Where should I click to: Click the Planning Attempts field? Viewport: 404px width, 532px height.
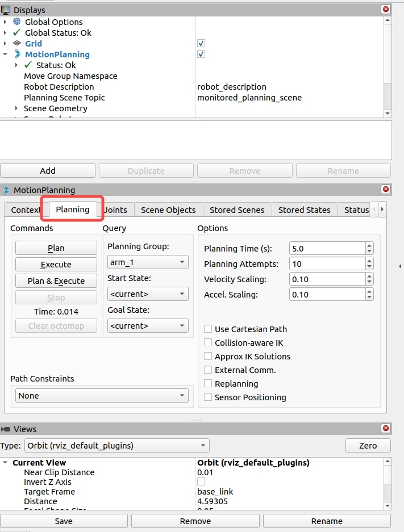(327, 263)
